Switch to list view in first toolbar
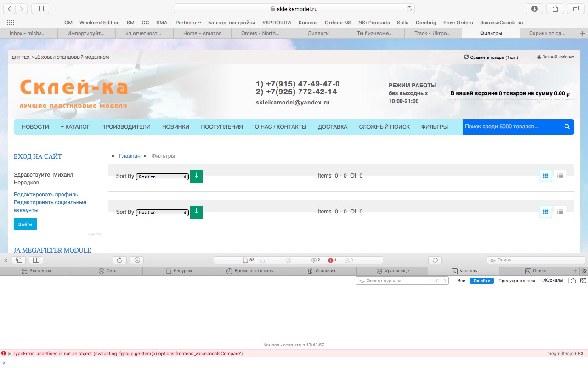 [560, 176]
